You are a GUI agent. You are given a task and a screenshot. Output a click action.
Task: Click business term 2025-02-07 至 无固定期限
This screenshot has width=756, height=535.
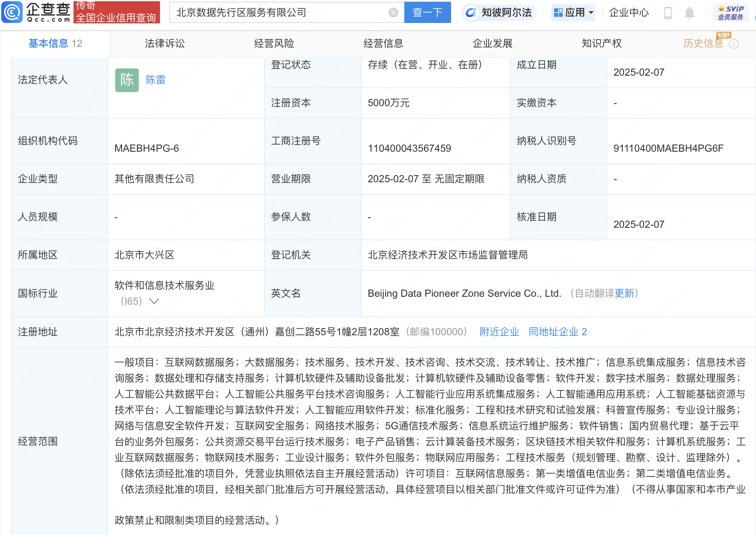click(x=426, y=179)
